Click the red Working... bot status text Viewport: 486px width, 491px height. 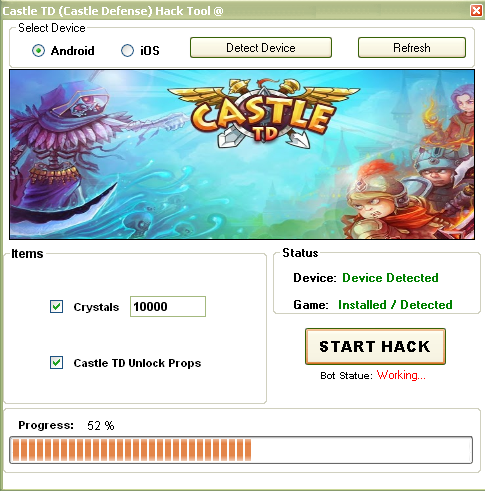coord(401,375)
